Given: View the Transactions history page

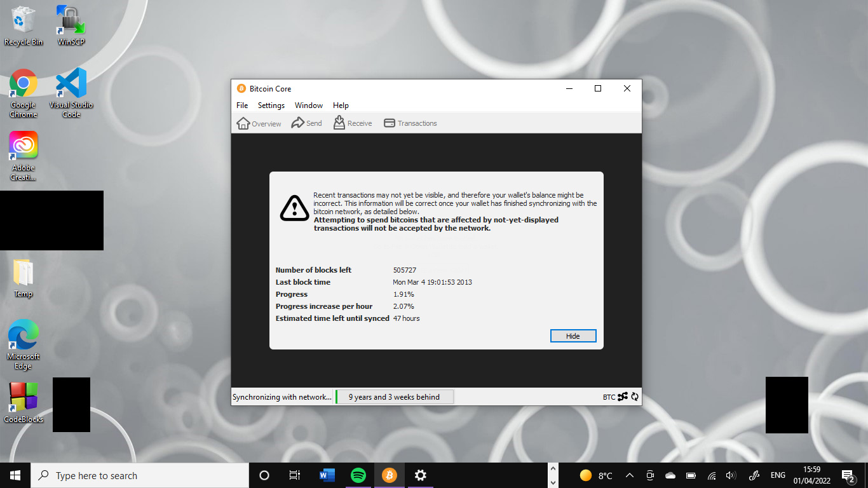Looking at the screenshot, I should point(410,123).
